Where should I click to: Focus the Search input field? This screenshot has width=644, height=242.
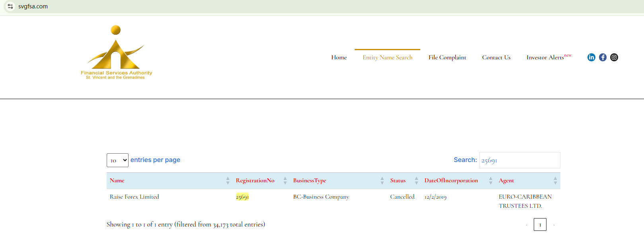(x=520, y=160)
